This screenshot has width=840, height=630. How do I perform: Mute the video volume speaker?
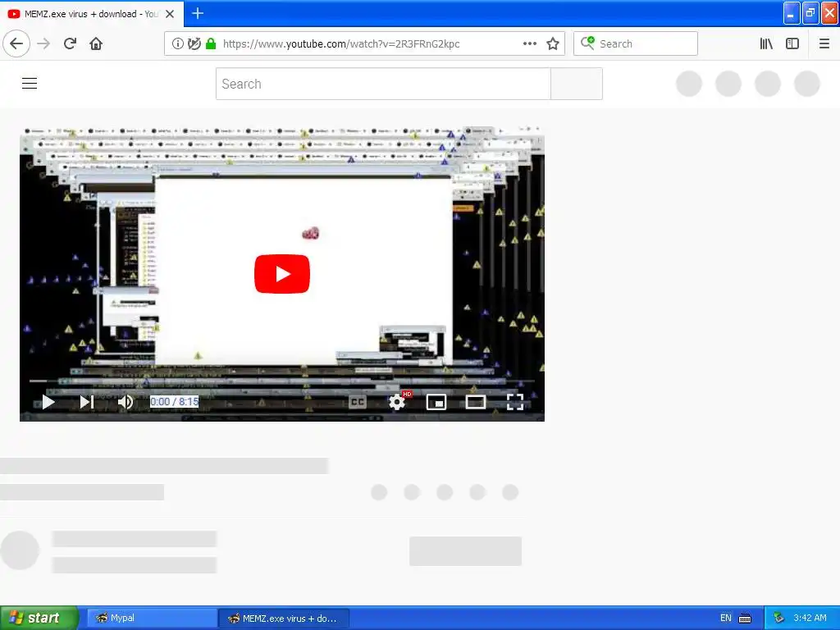pos(126,402)
